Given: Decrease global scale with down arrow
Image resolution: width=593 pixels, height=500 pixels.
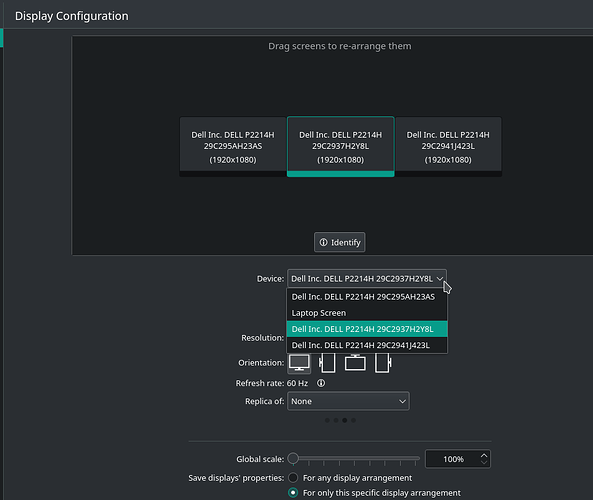Looking at the screenshot, I should tap(484, 462).
